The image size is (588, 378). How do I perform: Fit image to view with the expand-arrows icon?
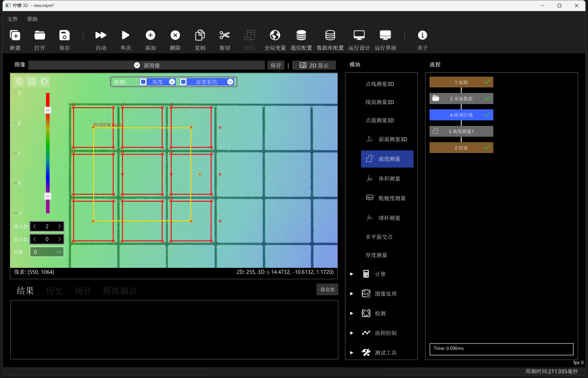click(32, 82)
